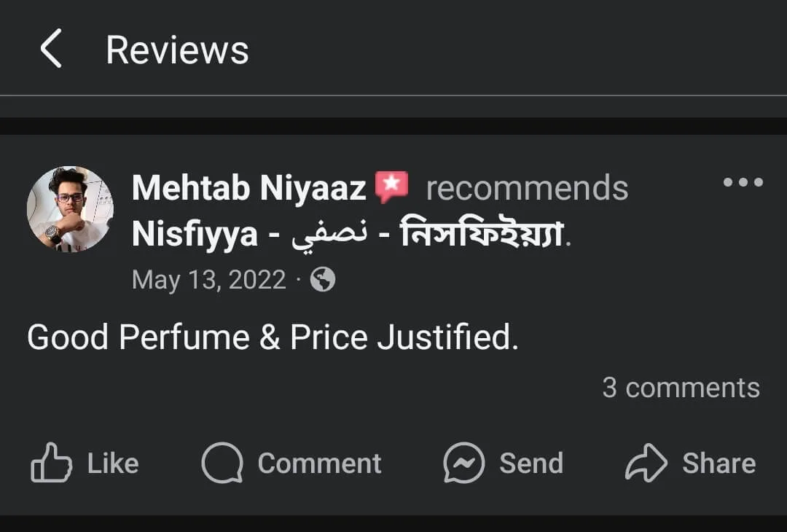
Task: Click the Reviews header title
Action: coord(177,50)
